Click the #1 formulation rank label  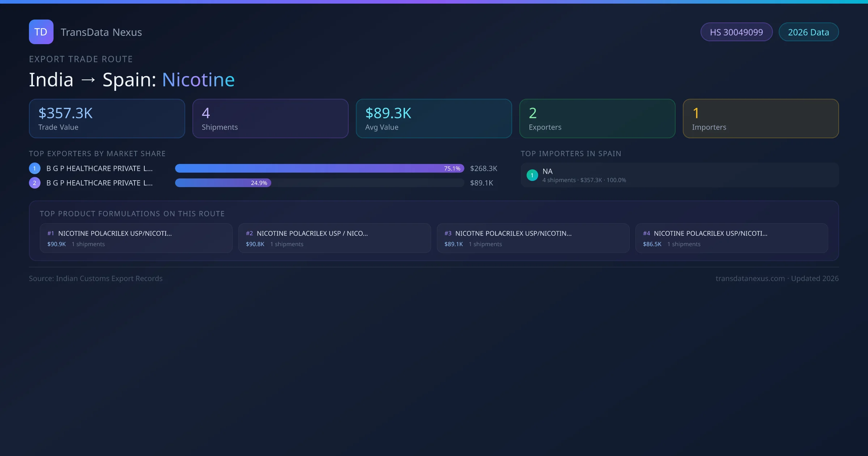[x=51, y=233]
